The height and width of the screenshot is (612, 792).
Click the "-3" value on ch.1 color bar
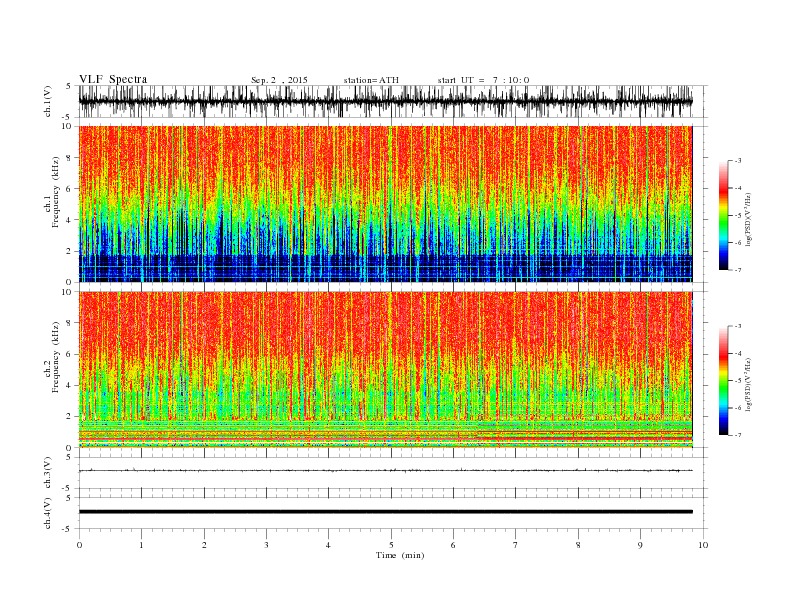738,161
